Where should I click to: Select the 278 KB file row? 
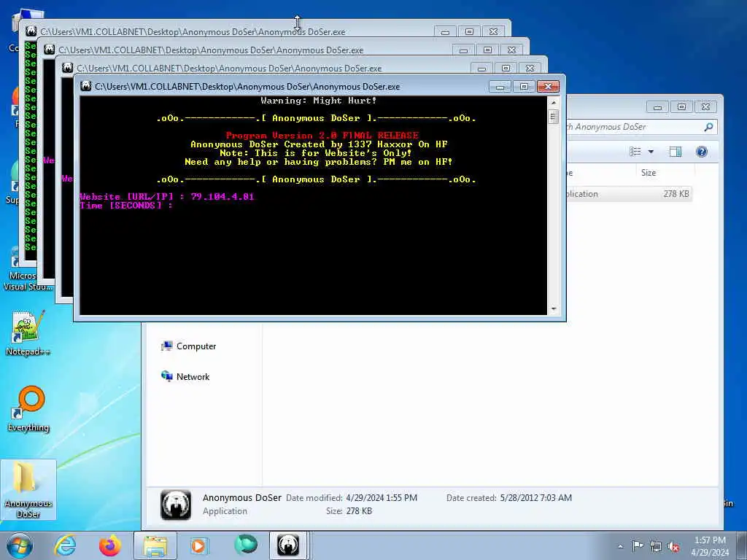coord(629,194)
